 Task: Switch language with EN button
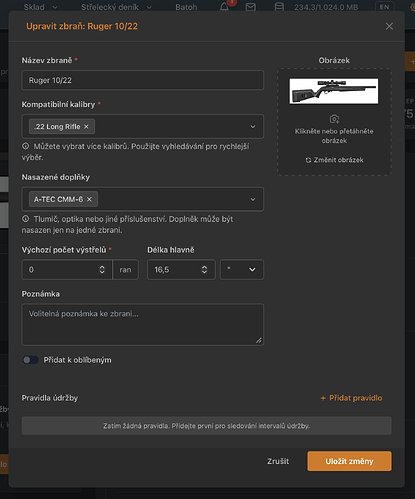click(x=384, y=7)
